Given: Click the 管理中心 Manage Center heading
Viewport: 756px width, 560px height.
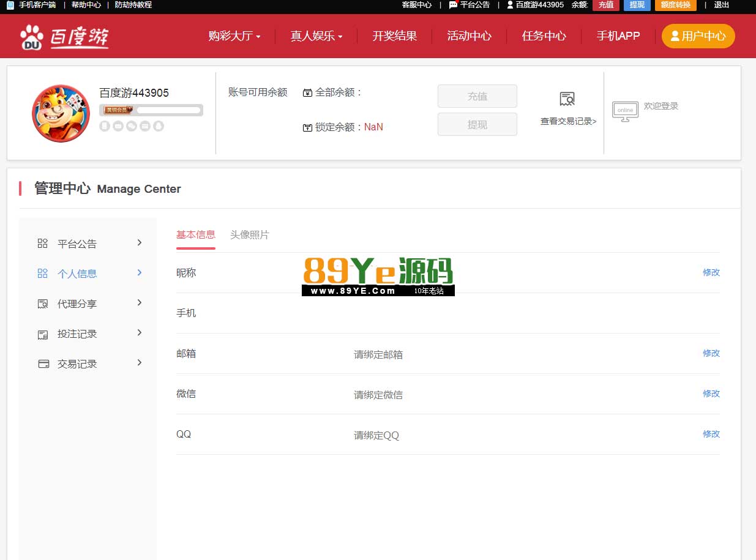Looking at the screenshot, I should point(108,189).
